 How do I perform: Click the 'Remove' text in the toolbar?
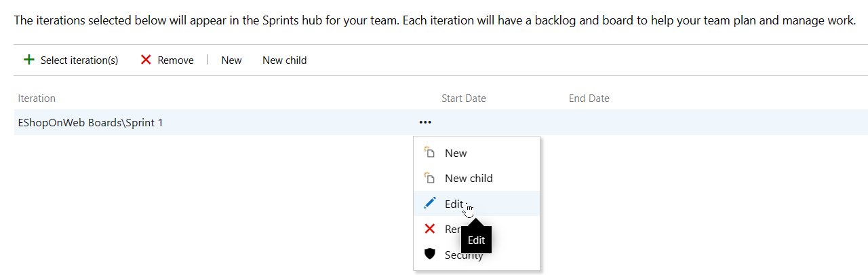pos(176,60)
